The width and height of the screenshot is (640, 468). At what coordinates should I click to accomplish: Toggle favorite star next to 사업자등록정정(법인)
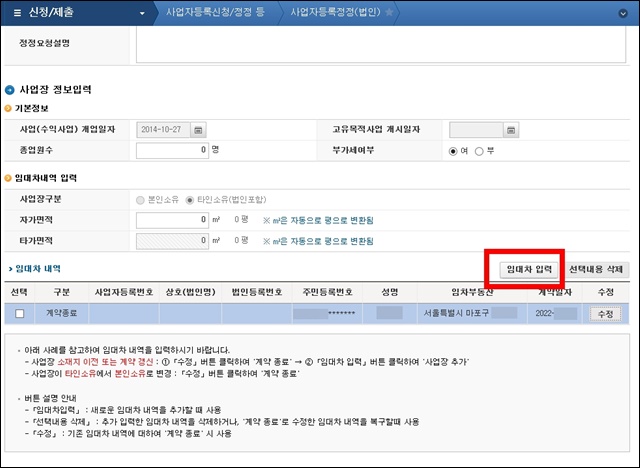(x=389, y=12)
